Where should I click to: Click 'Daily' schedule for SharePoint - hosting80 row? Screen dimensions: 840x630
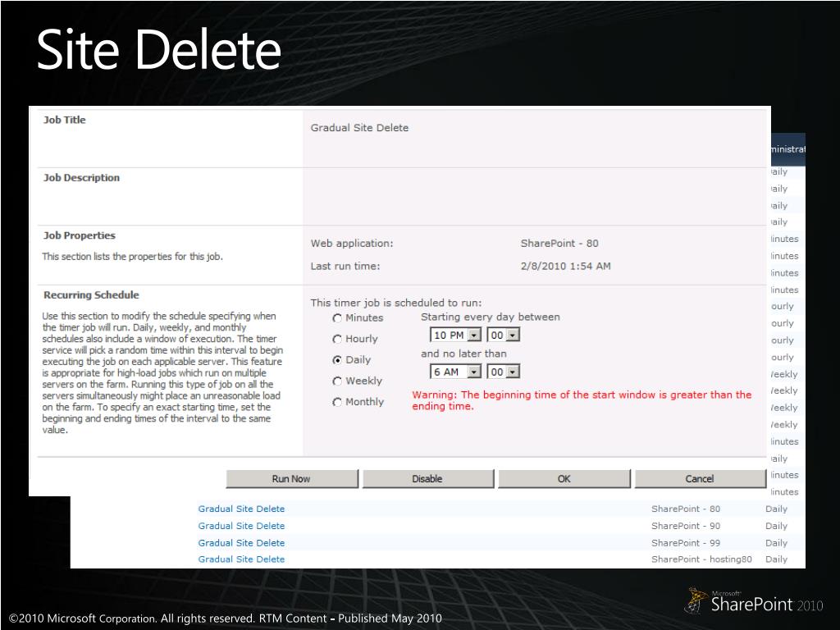776,559
